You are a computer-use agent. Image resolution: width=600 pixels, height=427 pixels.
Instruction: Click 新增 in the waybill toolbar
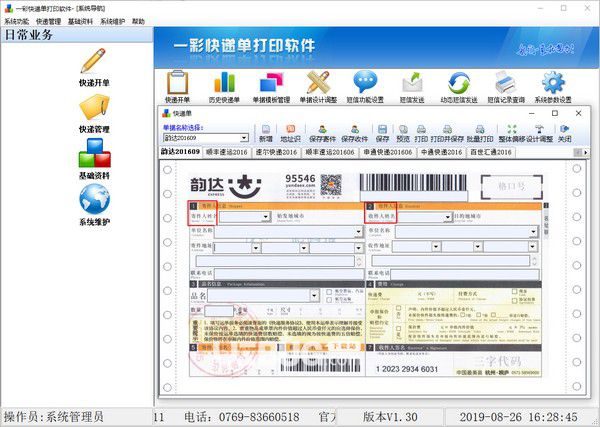[266, 134]
